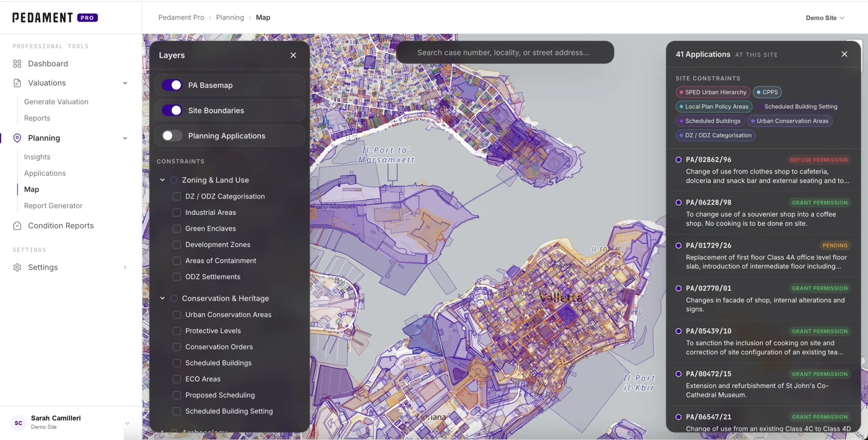Viewport: 868px width, 440px height.
Task: Click circle marker of PA/06547/21
Action: click(678, 417)
